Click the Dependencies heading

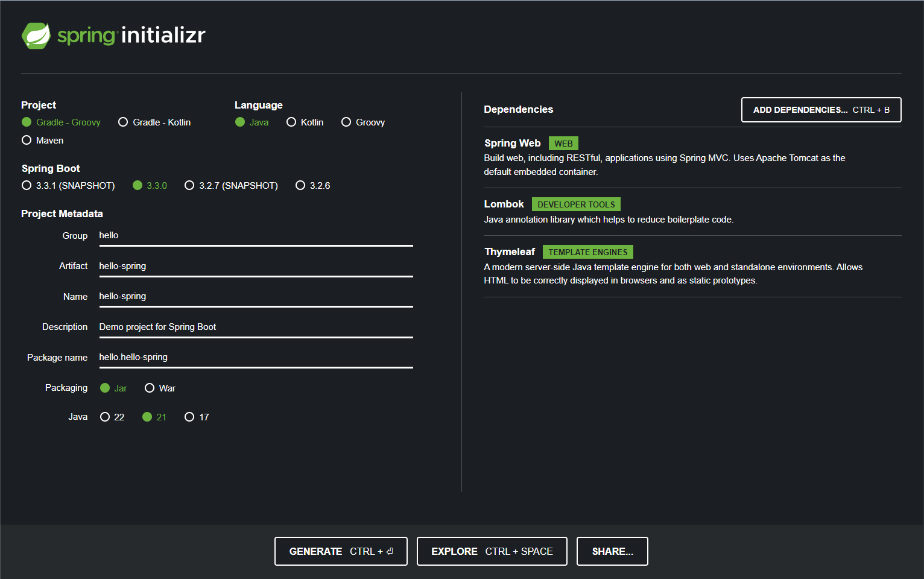coord(518,110)
